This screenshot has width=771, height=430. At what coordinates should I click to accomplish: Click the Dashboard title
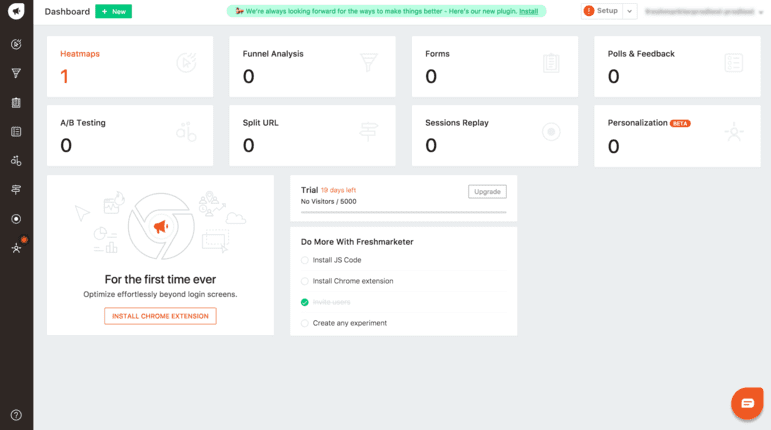67,11
